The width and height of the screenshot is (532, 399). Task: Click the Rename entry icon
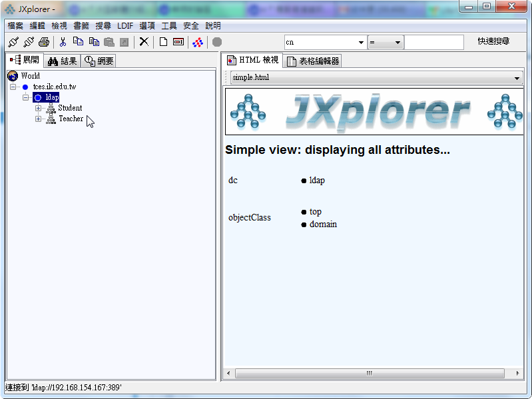click(x=178, y=42)
